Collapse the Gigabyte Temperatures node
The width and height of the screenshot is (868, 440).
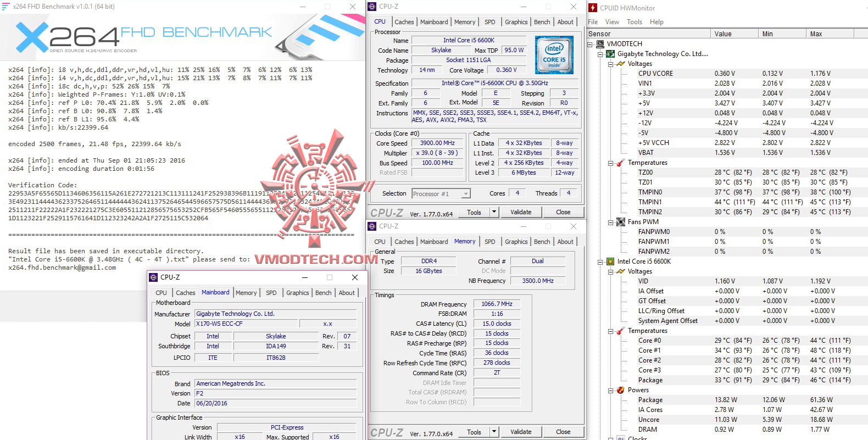[610, 163]
